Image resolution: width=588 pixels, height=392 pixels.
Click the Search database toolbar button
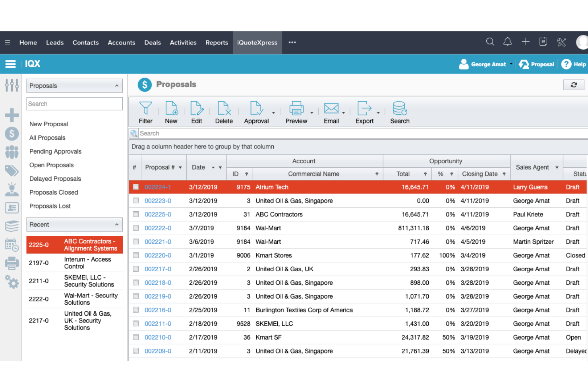(x=400, y=113)
